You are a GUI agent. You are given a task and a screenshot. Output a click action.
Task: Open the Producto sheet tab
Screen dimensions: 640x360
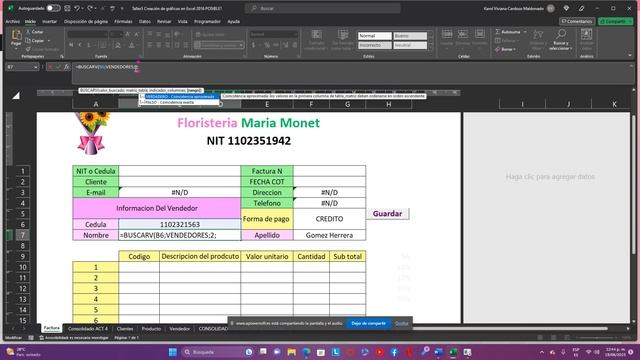coord(151,329)
